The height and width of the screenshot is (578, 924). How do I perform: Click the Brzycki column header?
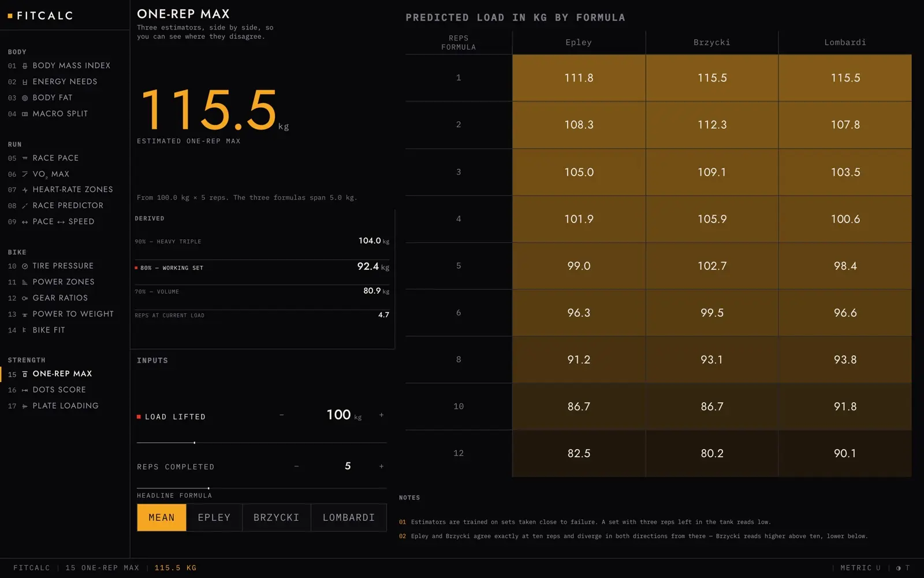tap(712, 42)
